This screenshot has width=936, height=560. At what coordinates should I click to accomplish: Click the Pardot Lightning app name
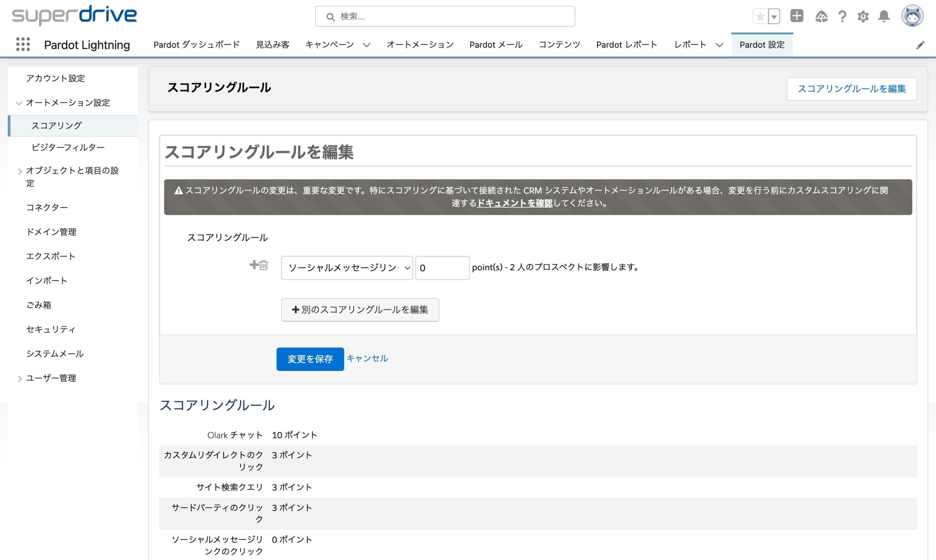(x=87, y=45)
